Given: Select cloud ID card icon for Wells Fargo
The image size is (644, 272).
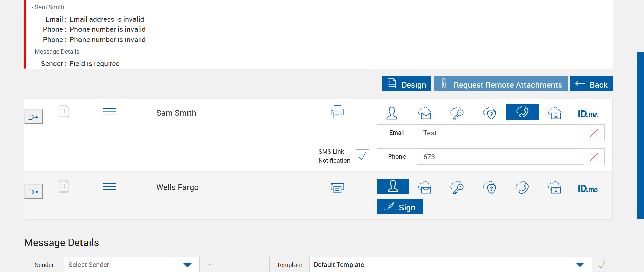Looking at the screenshot, I should (555, 188).
